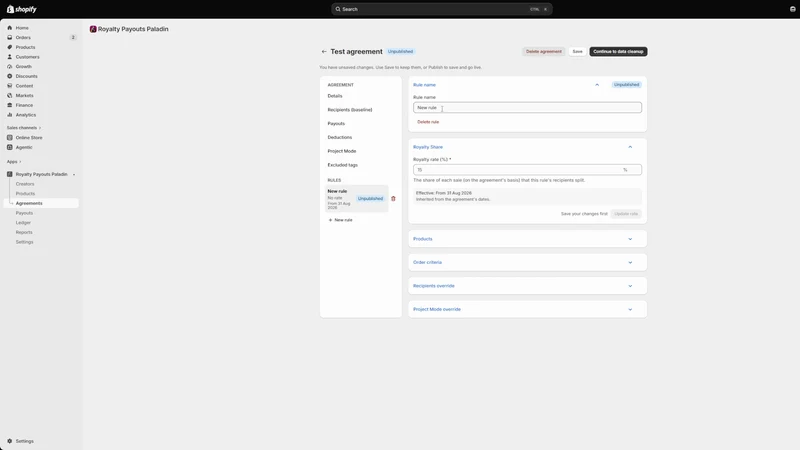Open Deductions agreement section
The width and height of the screenshot is (800, 450).
tap(339, 137)
